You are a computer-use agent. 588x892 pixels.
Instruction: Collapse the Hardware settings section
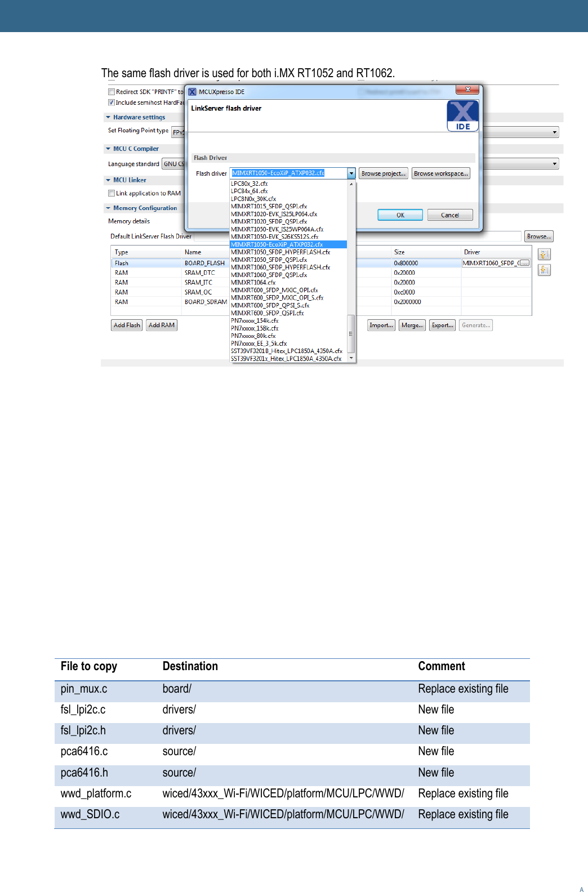[108, 118]
